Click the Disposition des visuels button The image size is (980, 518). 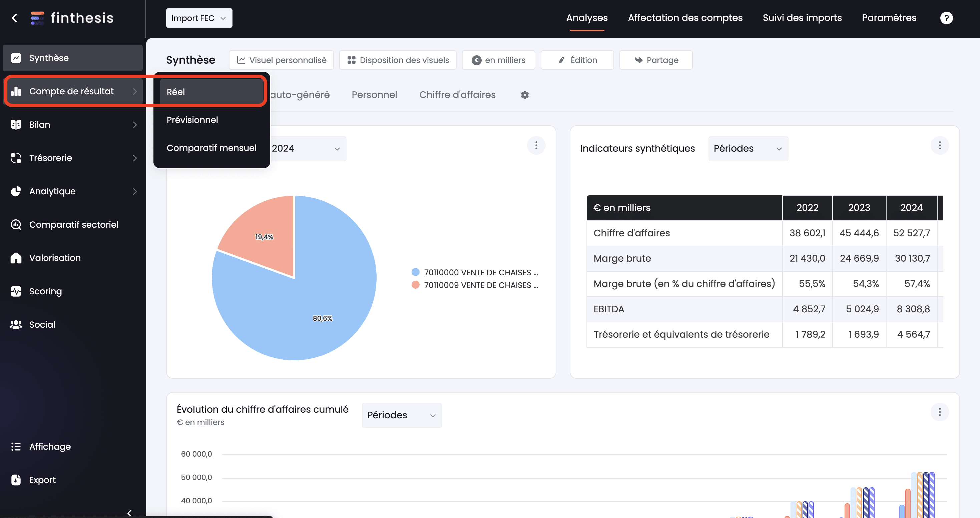pyautogui.click(x=398, y=60)
